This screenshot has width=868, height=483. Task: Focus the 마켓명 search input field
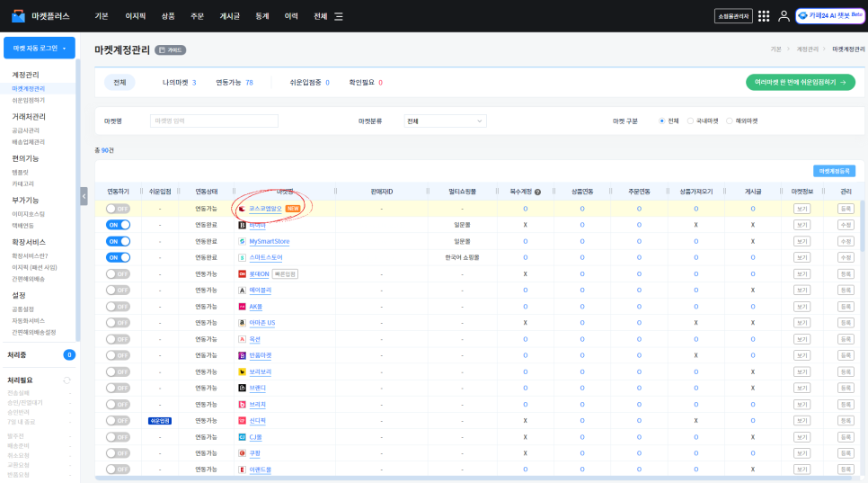pos(214,121)
